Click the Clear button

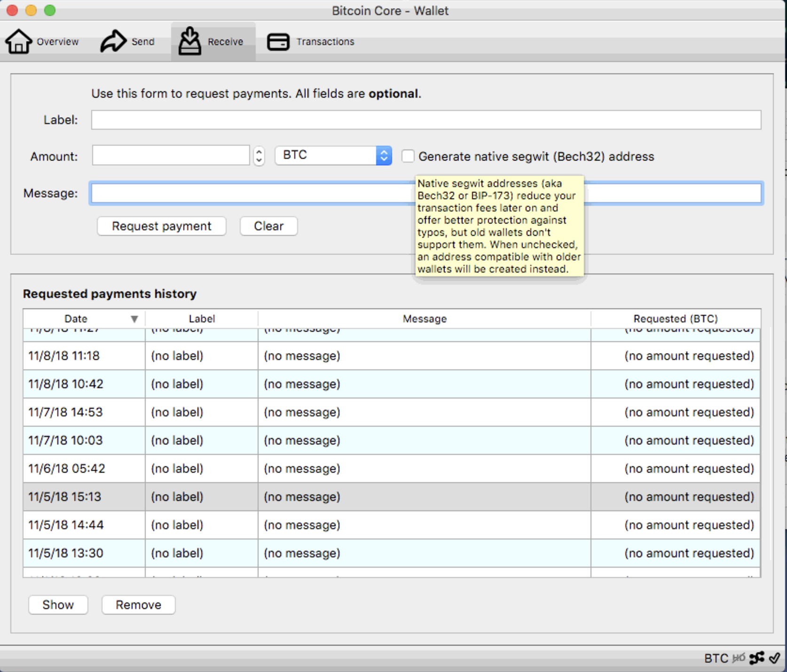tap(269, 226)
